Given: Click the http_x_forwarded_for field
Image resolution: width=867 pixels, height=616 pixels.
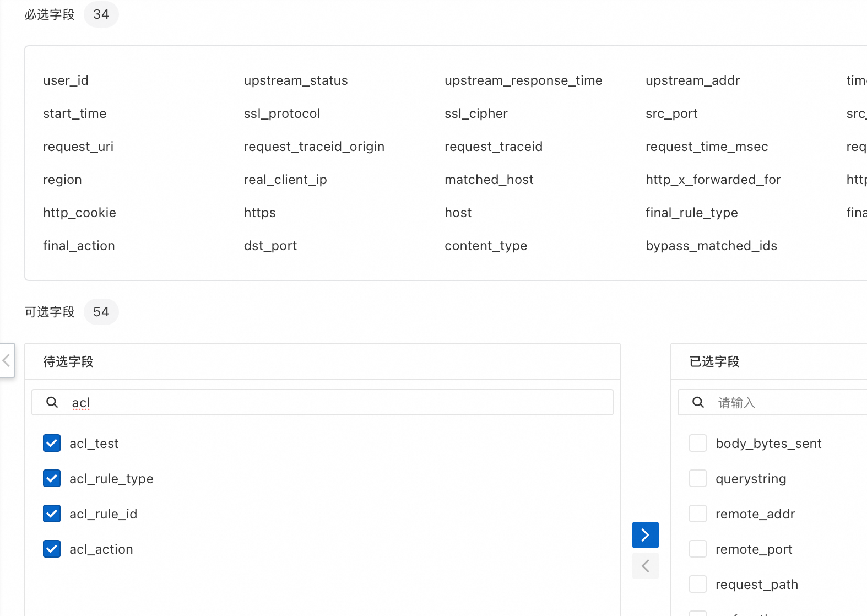Looking at the screenshot, I should coord(713,180).
